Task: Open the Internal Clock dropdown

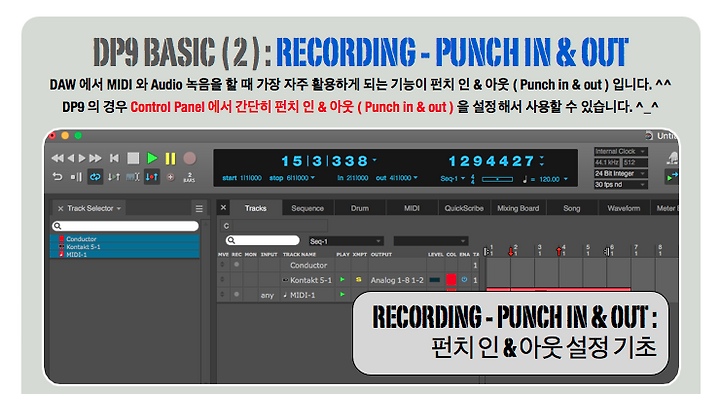Action: click(620, 152)
